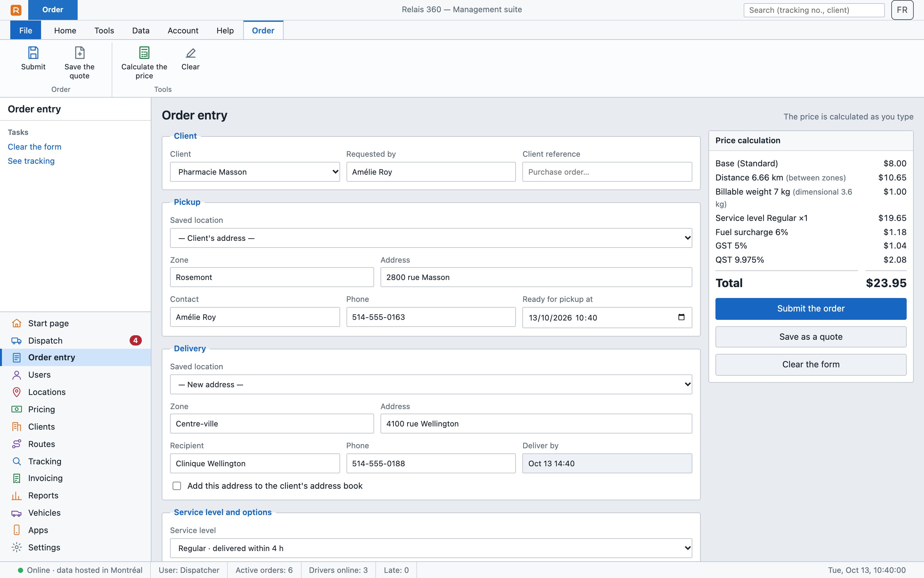Open Invoicing in sidebar

[x=76, y=478]
